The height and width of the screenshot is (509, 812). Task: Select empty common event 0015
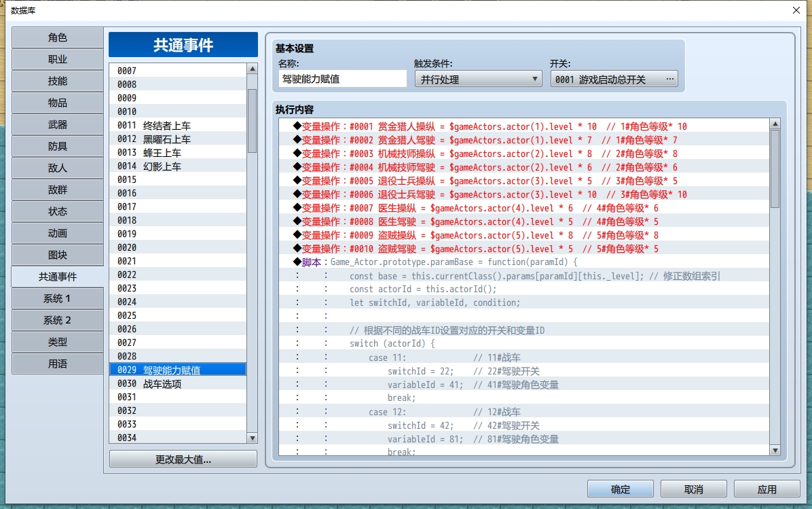(178, 179)
